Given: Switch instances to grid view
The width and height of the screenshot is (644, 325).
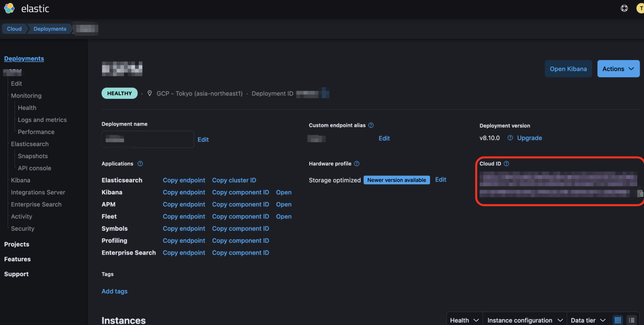Looking at the screenshot, I should pyautogui.click(x=618, y=320).
